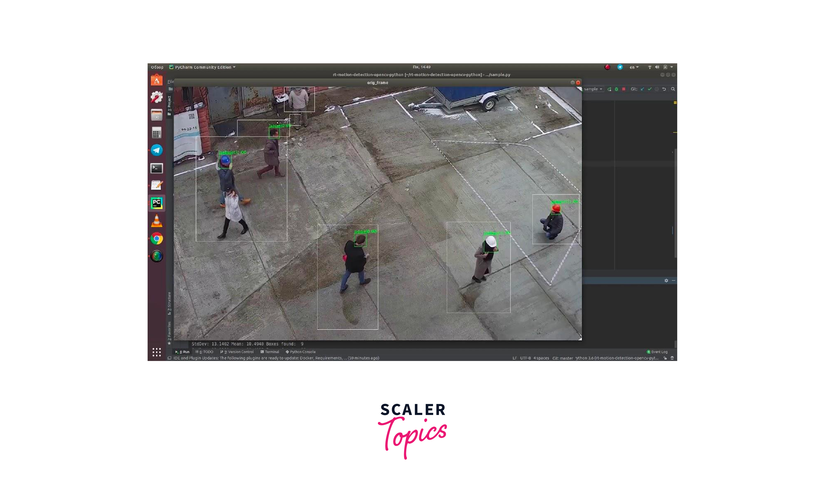Screen dimensions: 825x504
Task: Click the Git commit checkmark icon
Action: tap(650, 89)
